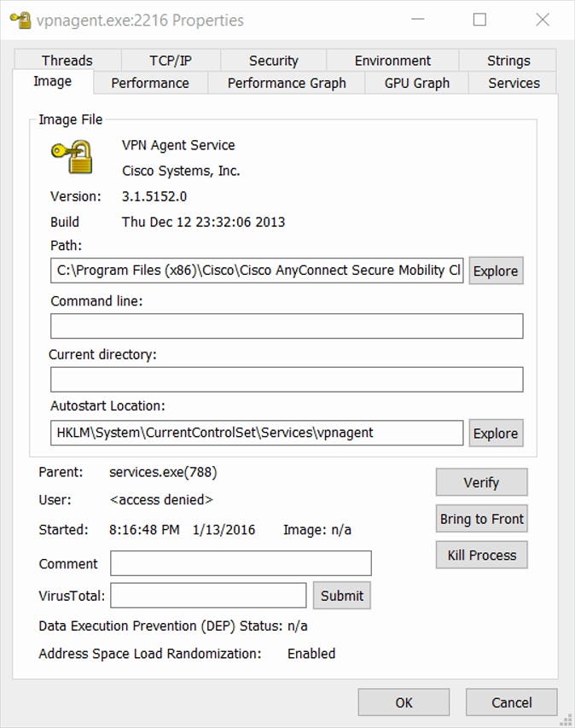Click into the Comment field

(241, 563)
